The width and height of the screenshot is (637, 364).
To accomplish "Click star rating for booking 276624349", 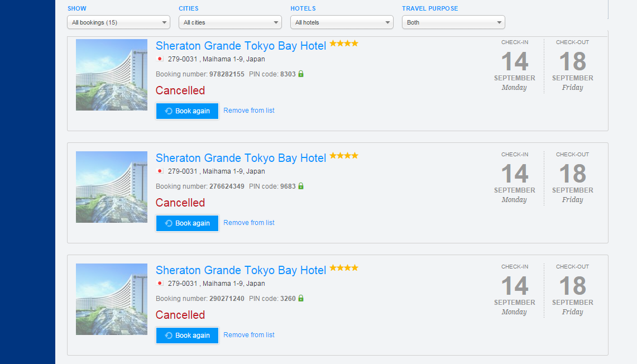I will [344, 155].
